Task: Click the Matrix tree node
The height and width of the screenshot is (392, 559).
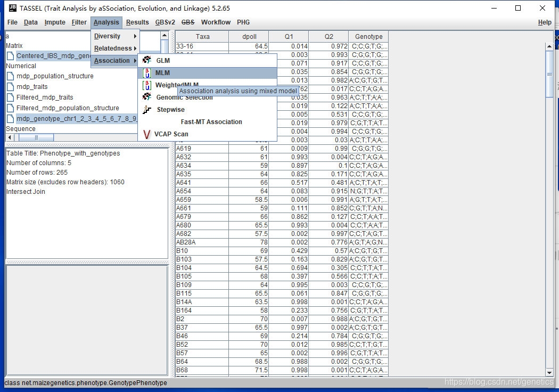Action: pos(14,46)
